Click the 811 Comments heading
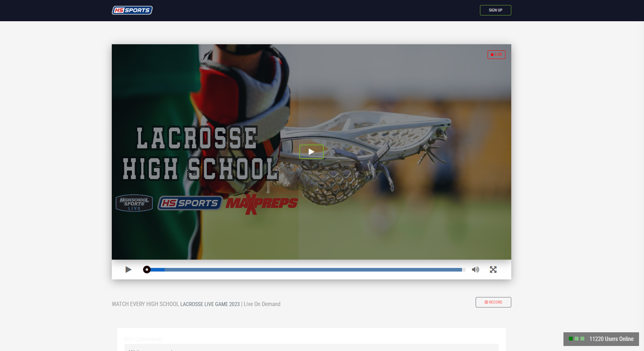Viewport: 644px width, 351px height. pos(143,339)
